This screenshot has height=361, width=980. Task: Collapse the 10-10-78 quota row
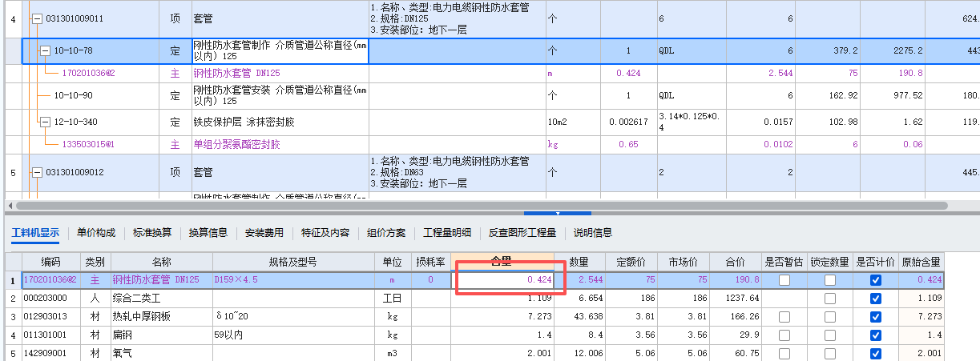[46, 50]
